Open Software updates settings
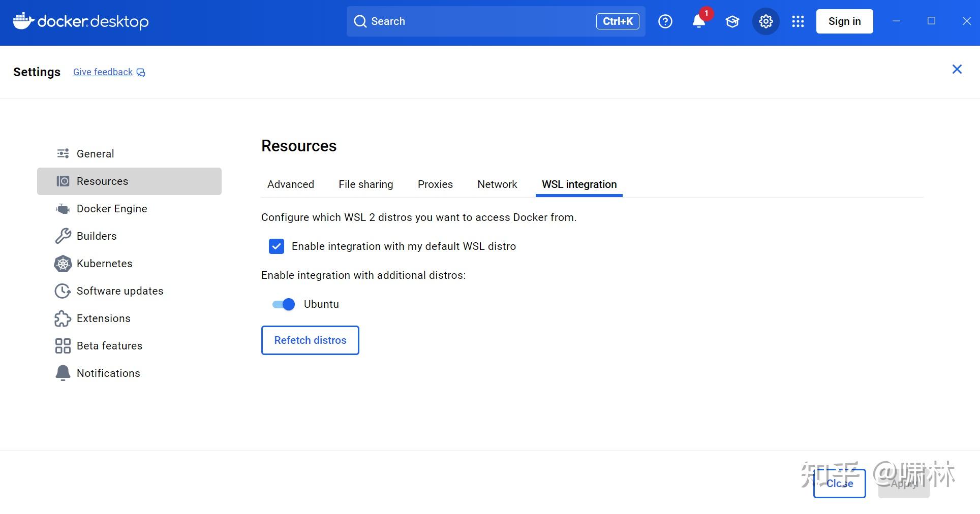The width and height of the screenshot is (980, 514). click(129, 291)
